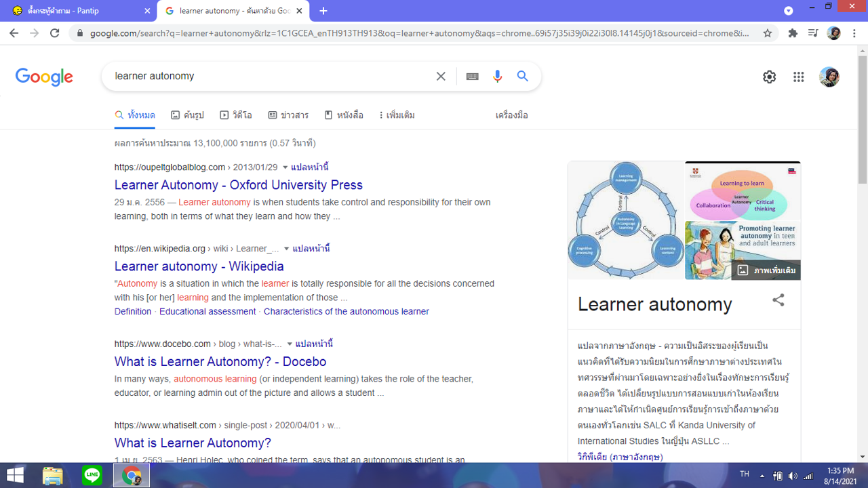Open a new browser tab
Screen dimensions: 868x488
tap(323, 11)
